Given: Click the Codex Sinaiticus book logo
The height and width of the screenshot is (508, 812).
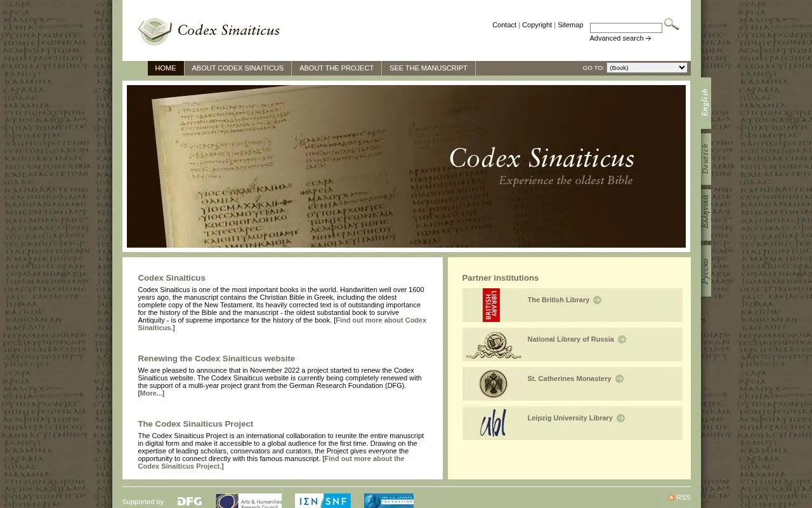Looking at the screenshot, I should [155, 31].
